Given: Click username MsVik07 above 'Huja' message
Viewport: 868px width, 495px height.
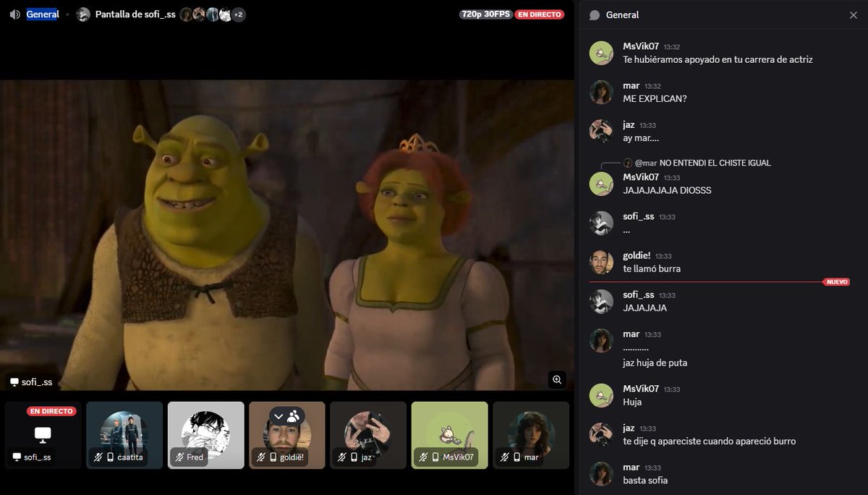Looking at the screenshot, I should tap(641, 389).
